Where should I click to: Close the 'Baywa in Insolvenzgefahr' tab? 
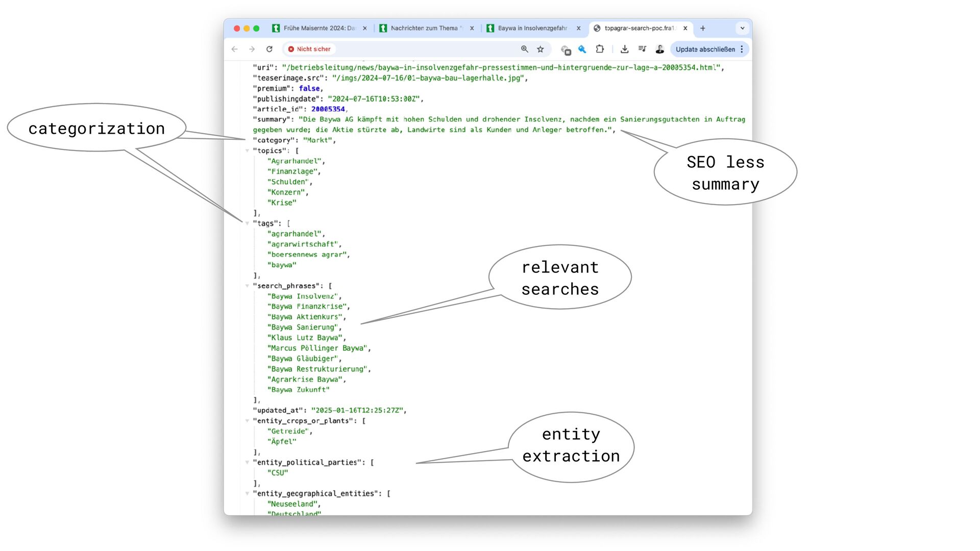coord(579,28)
